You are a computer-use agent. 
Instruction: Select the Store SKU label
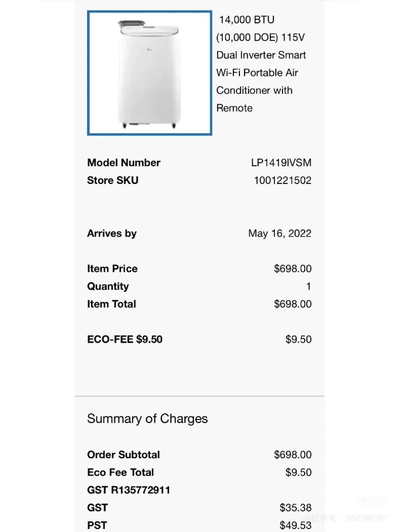[x=113, y=180]
